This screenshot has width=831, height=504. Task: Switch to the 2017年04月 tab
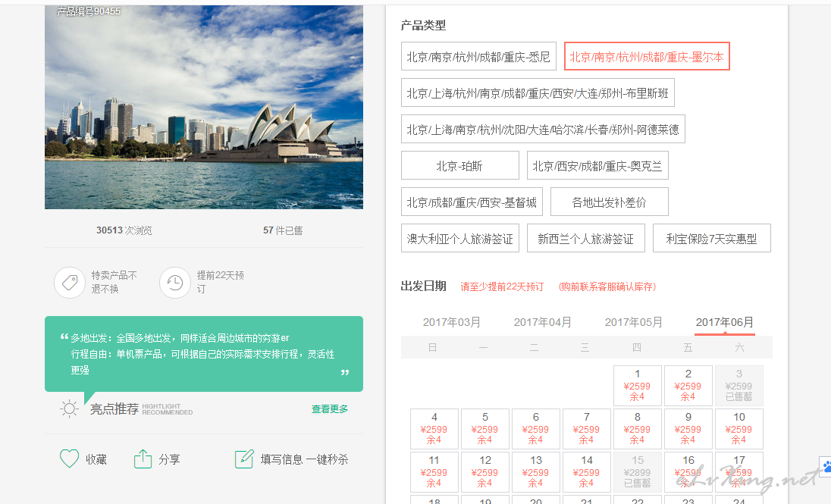coord(543,322)
